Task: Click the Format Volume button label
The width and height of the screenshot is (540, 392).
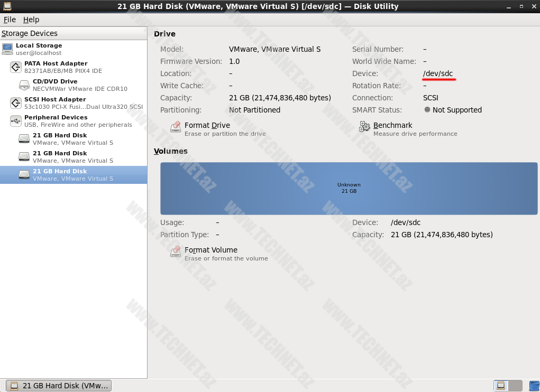Action: coord(210,250)
